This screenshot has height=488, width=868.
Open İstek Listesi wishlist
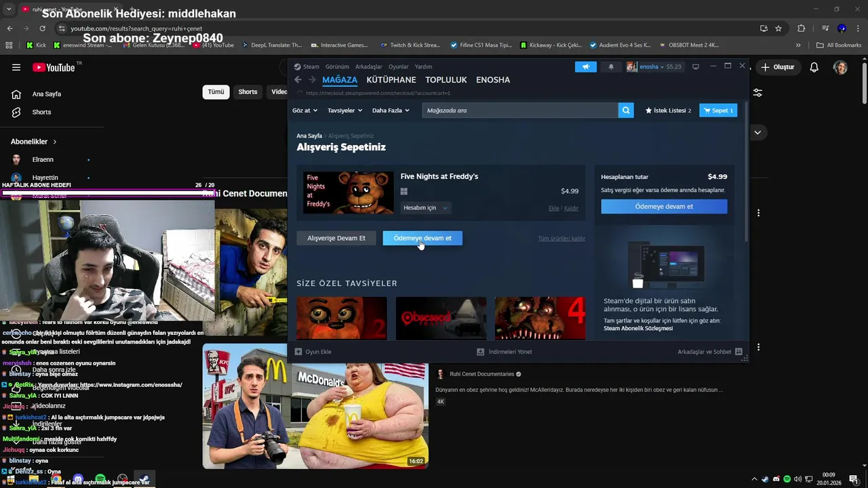tap(668, 110)
